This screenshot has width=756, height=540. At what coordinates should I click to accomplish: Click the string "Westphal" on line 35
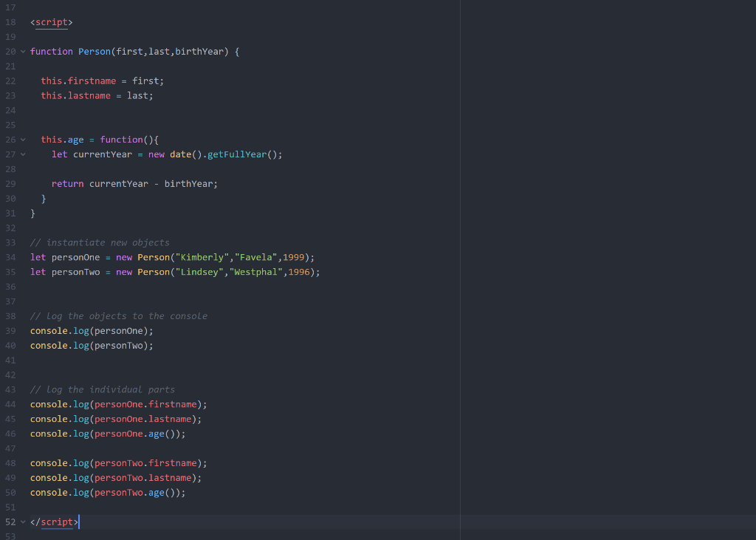point(255,272)
